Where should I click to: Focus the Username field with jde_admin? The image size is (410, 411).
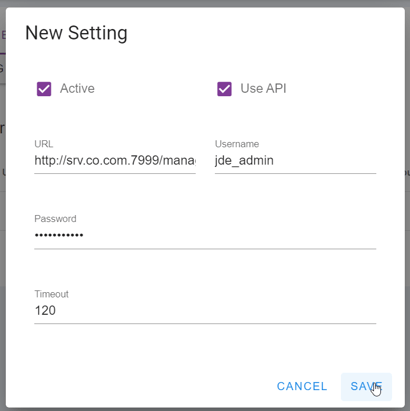[x=295, y=161]
